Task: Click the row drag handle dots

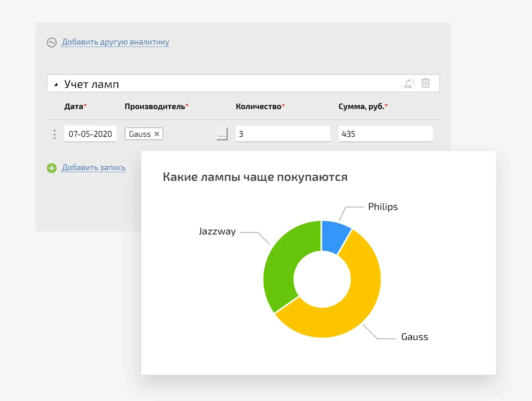Action: tap(54, 134)
